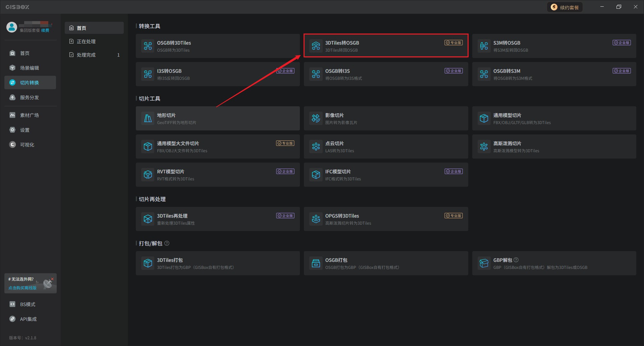Viewport: 644px width, 346px height.
Task: Open the 处理完成 tab
Action: pos(86,55)
